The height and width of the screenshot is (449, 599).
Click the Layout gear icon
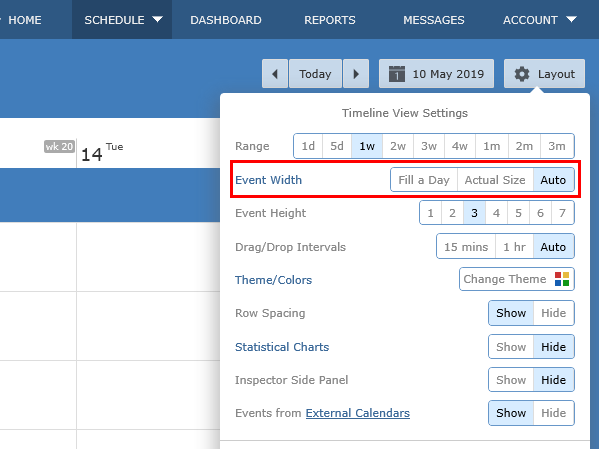click(521, 74)
